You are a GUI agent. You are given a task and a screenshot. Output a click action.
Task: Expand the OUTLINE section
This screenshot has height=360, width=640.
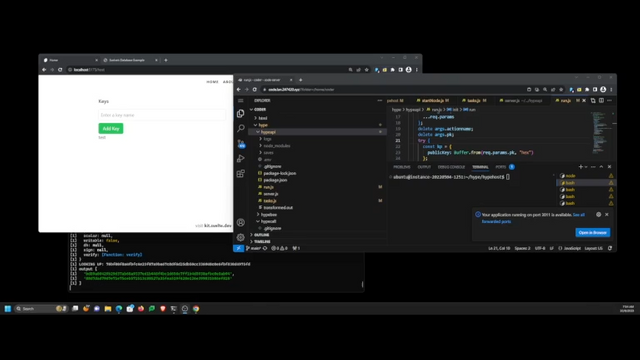click(261, 235)
